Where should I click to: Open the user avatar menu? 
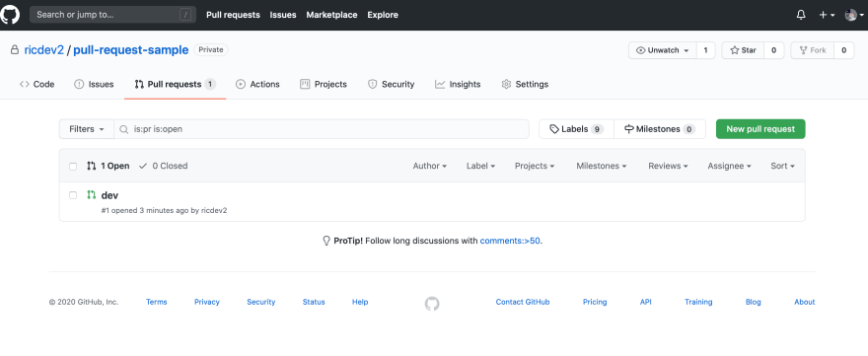pyautogui.click(x=854, y=15)
